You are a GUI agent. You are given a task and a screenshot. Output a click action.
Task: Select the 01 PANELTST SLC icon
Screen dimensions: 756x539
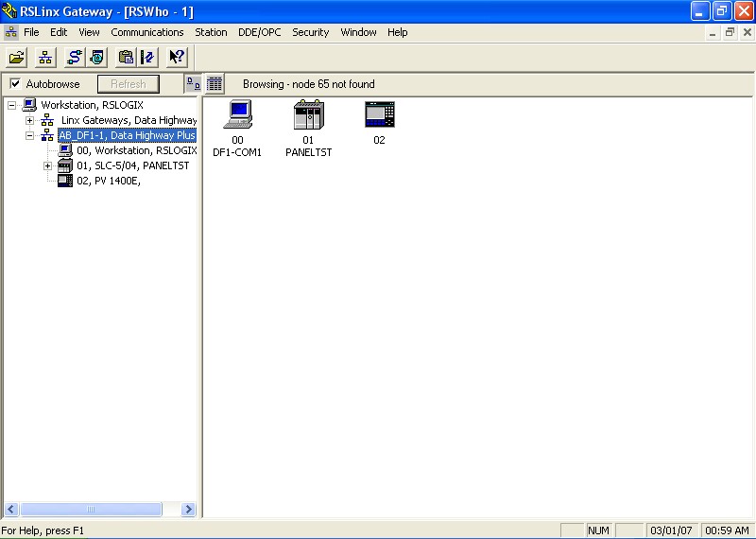pos(309,114)
